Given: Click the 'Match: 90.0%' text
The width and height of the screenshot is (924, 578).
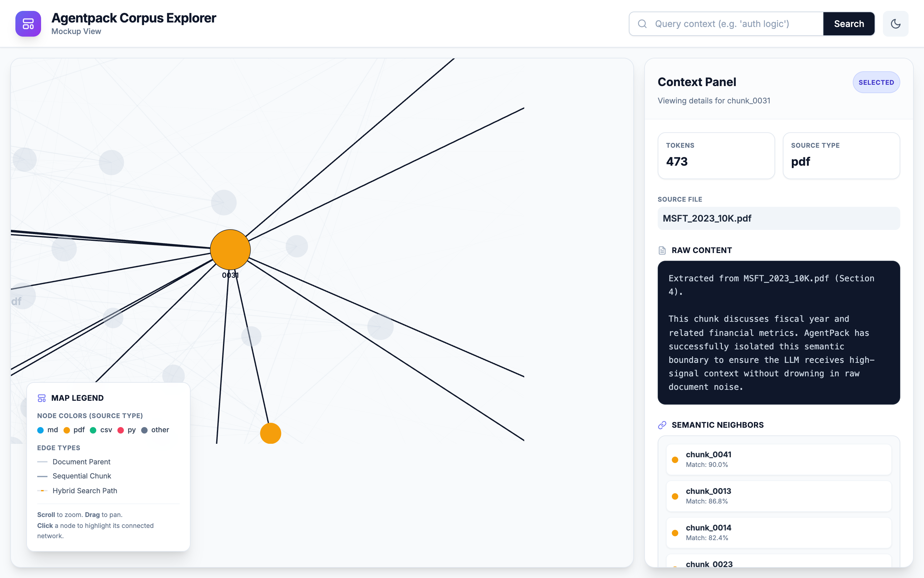Looking at the screenshot, I should (707, 465).
